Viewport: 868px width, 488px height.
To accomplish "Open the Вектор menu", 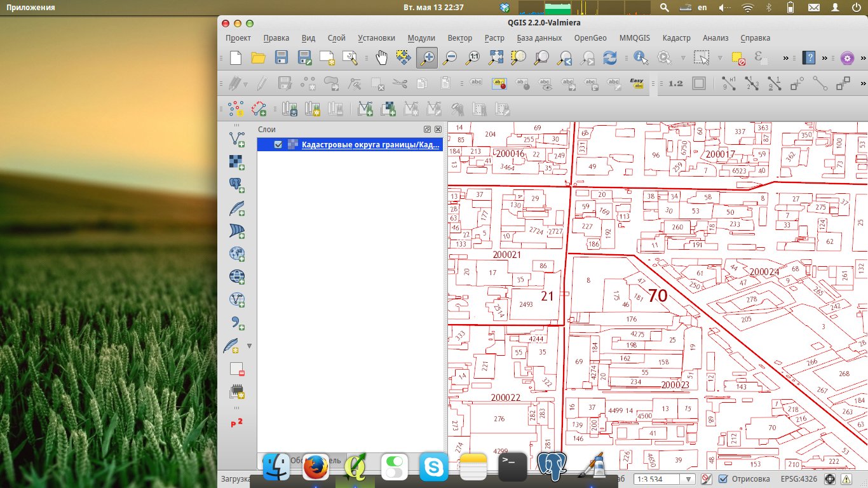I will (459, 38).
